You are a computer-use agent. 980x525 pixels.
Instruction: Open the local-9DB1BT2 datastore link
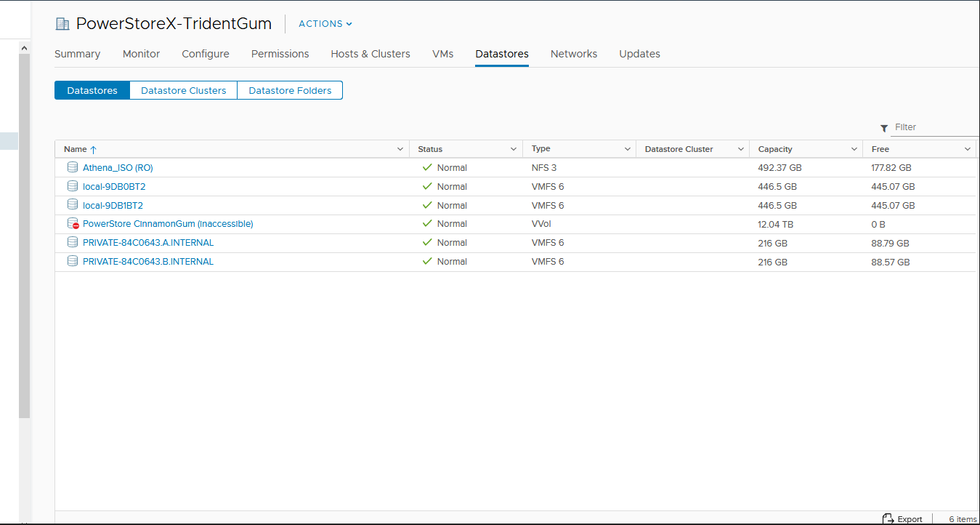[x=113, y=205]
